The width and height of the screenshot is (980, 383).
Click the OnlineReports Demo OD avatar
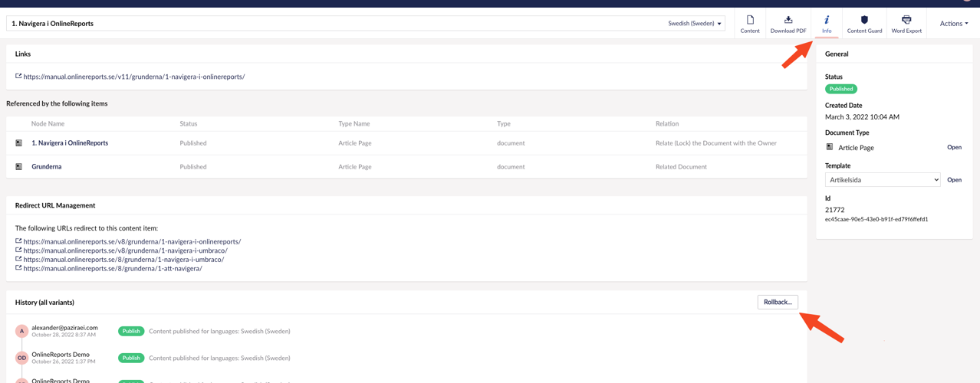(21, 358)
